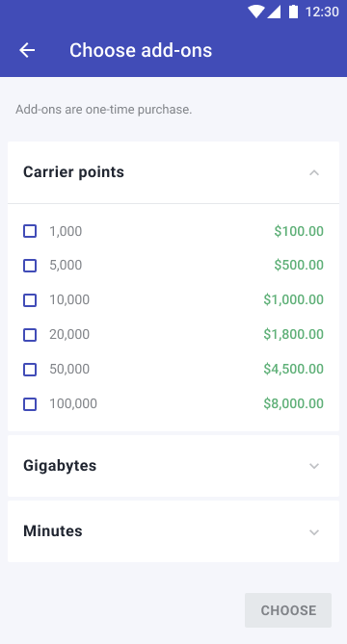
Task: Collapse Carrier points with the up chevron
Action: pos(314,172)
